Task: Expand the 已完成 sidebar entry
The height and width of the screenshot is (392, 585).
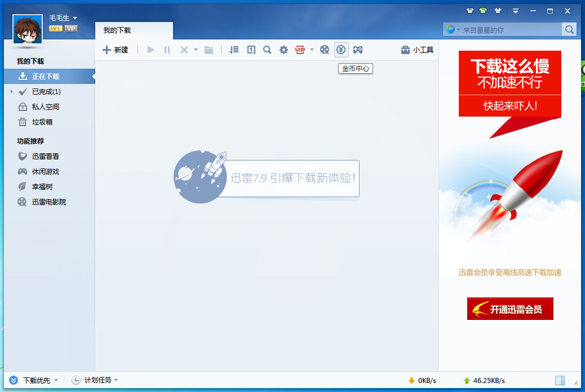Action: tap(12, 91)
